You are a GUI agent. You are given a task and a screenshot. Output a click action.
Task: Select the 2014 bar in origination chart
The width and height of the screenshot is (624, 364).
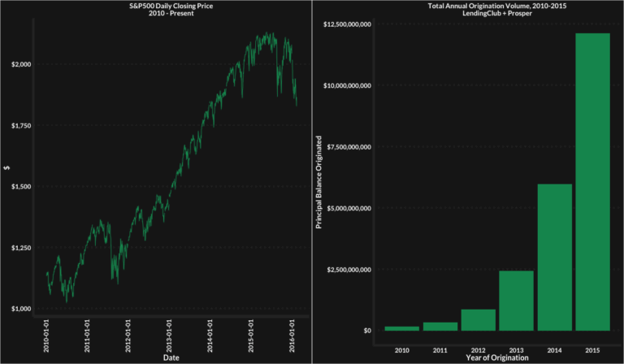pyautogui.click(x=555, y=257)
